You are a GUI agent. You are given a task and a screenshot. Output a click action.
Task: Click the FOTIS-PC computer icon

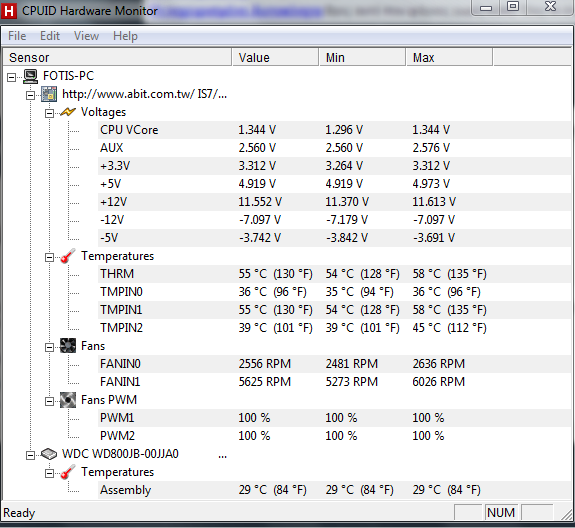tap(30, 76)
